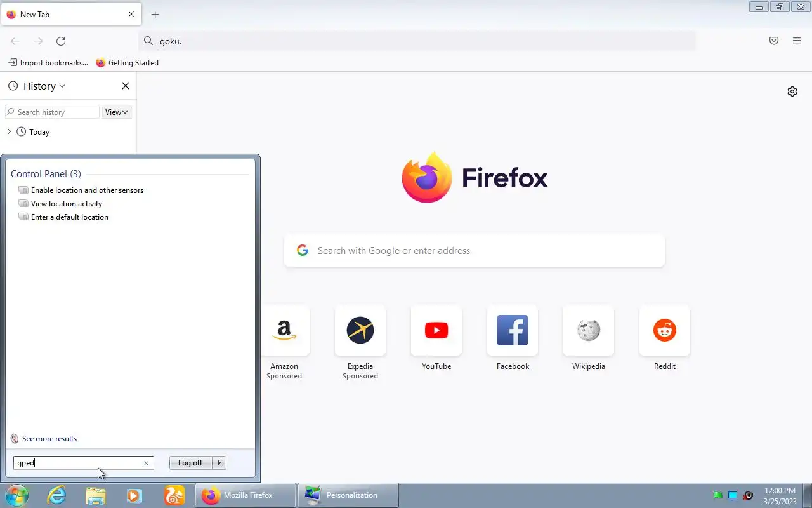Click the network monitor tray icon

pos(733,495)
